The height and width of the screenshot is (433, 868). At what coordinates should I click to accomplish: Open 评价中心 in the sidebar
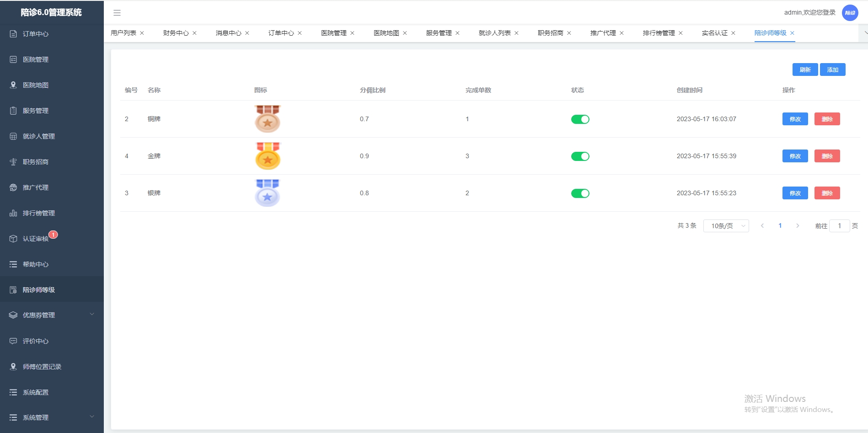pos(52,341)
